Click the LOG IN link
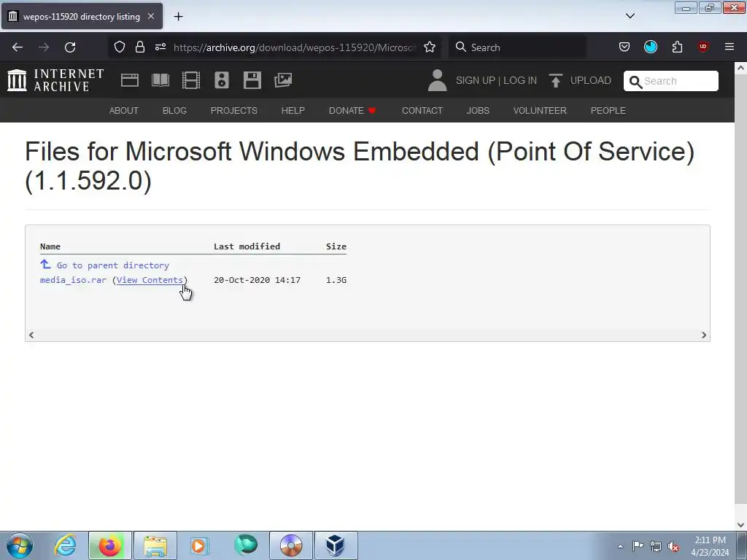The image size is (747, 560). click(x=520, y=80)
